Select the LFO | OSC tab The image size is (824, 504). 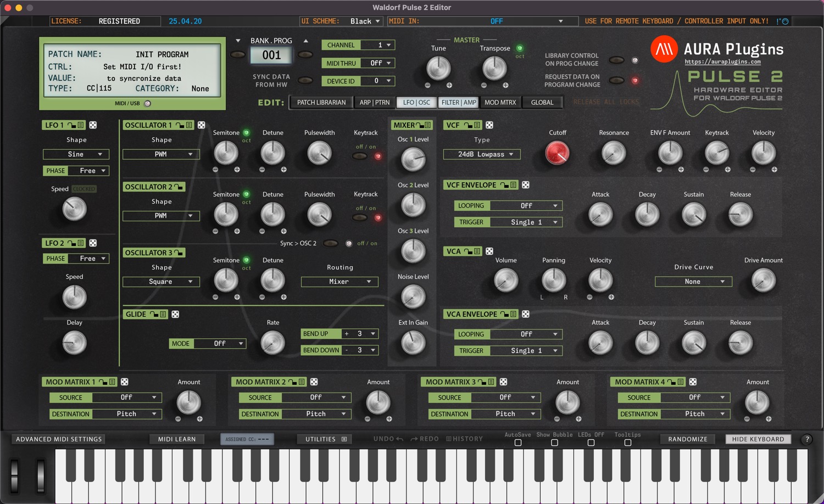416,103
